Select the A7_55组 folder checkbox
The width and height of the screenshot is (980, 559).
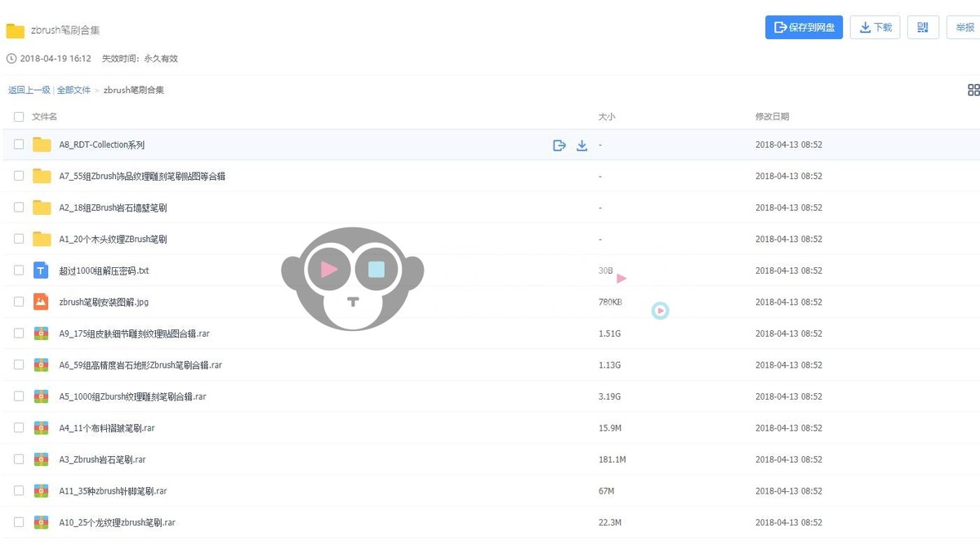point(19,176)
